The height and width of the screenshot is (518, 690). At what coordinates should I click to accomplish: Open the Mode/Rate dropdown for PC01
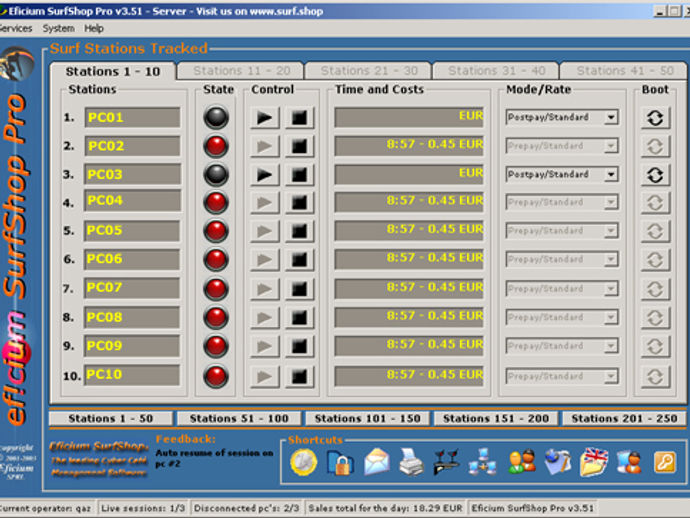pos(562,117)
